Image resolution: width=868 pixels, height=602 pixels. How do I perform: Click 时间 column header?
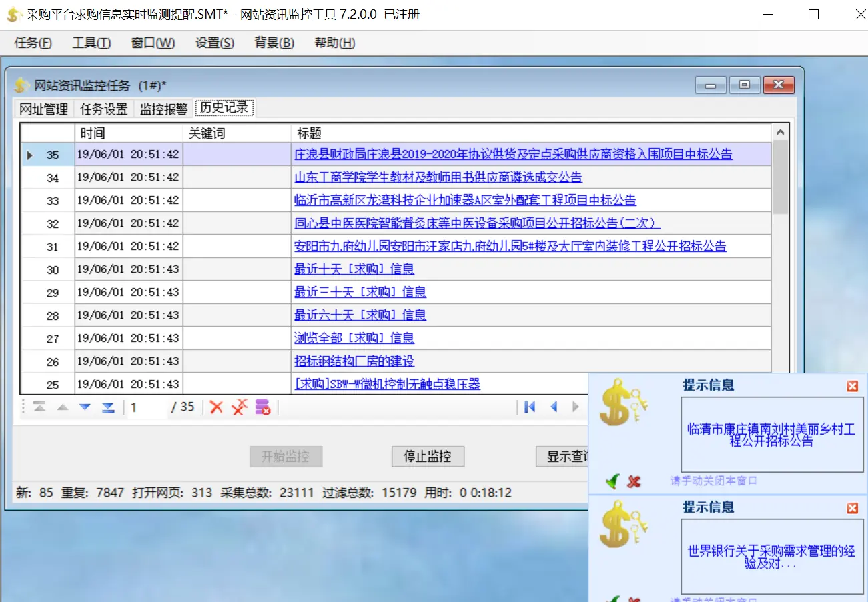(x=129, y=133)
